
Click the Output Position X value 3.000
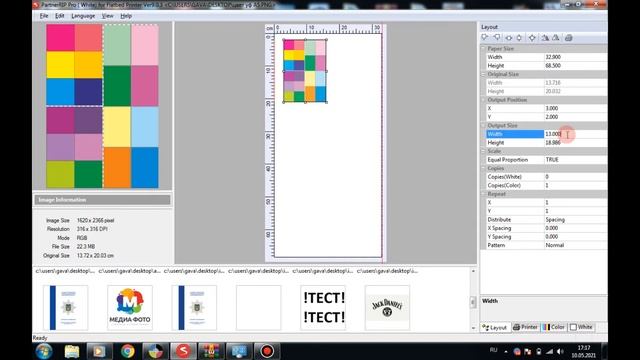(576, 109)
